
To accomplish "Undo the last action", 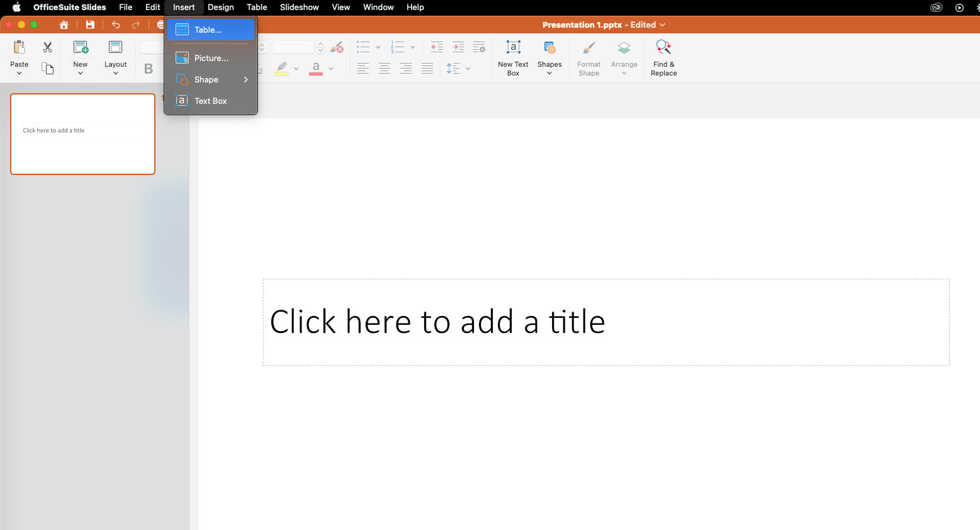I will click(115, 25).
